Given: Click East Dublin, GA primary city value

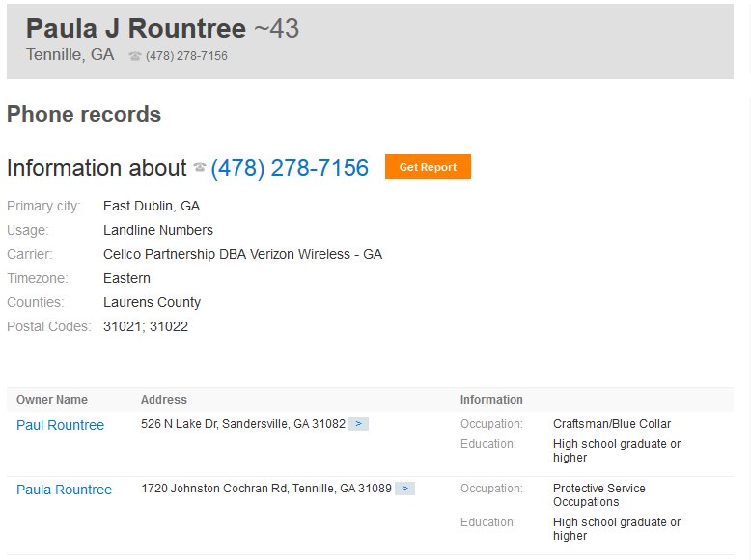Looking at the screenshot, I should (x=152, y=206).
